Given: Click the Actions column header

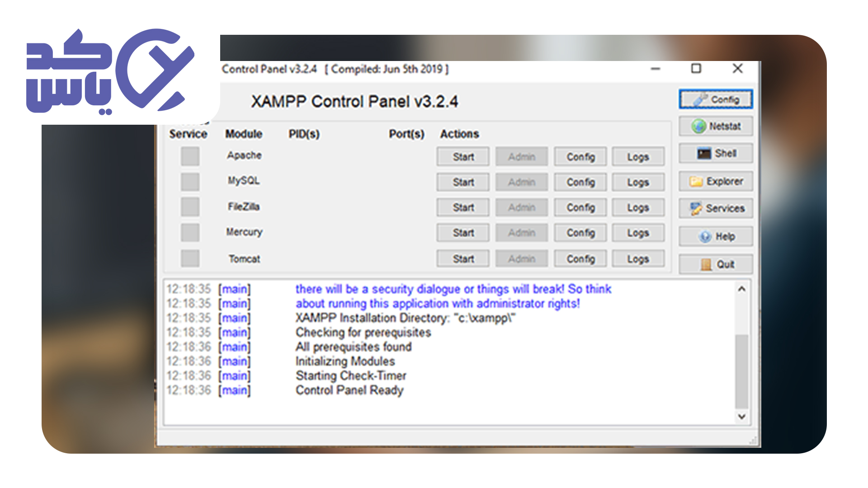Looking at the screenshot, I should (x=459, y=134).
